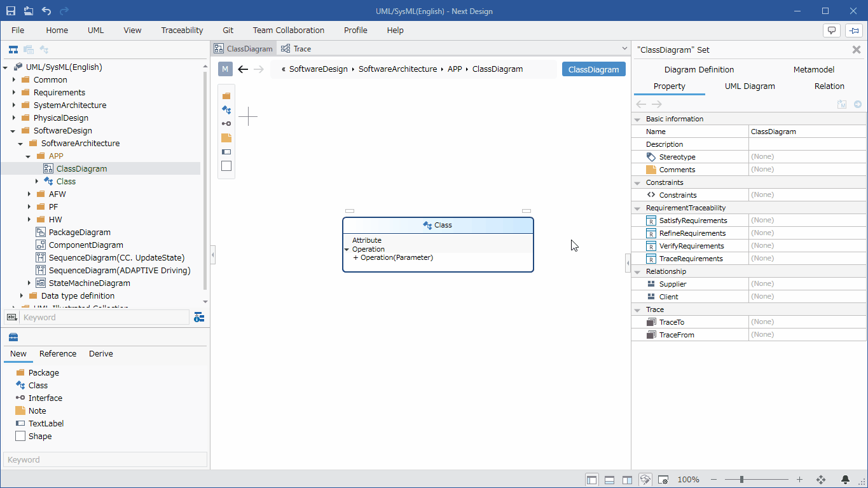
Task: Click the zoom out minus icon
Action: [x=714, y=480]
